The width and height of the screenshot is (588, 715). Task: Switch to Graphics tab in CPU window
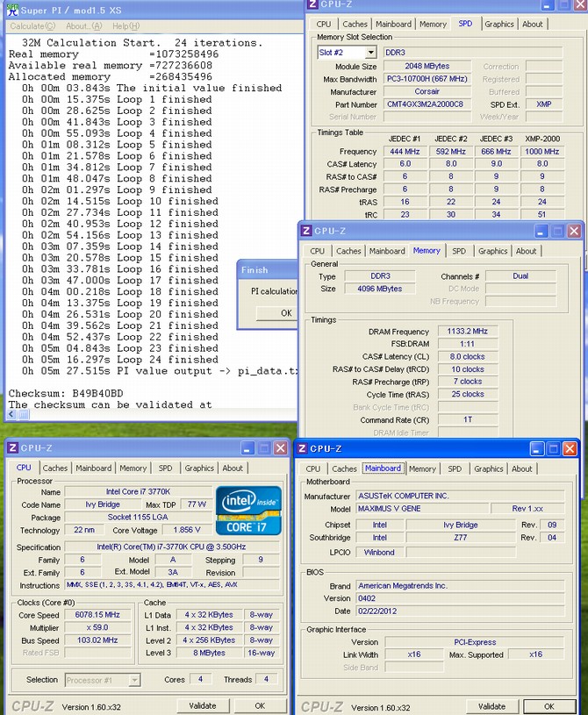[199, 468]
